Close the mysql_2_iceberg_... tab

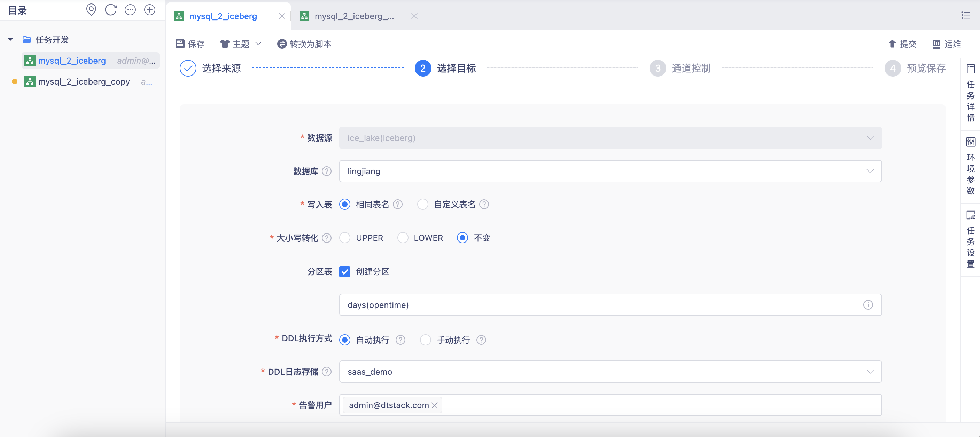pos(414,16)
